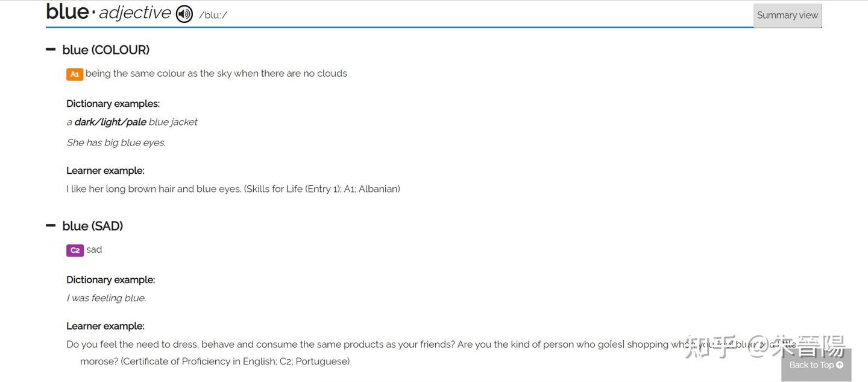868x382 pixels.
Task: Jump back using Back to Top
Action: coord(816,364)
